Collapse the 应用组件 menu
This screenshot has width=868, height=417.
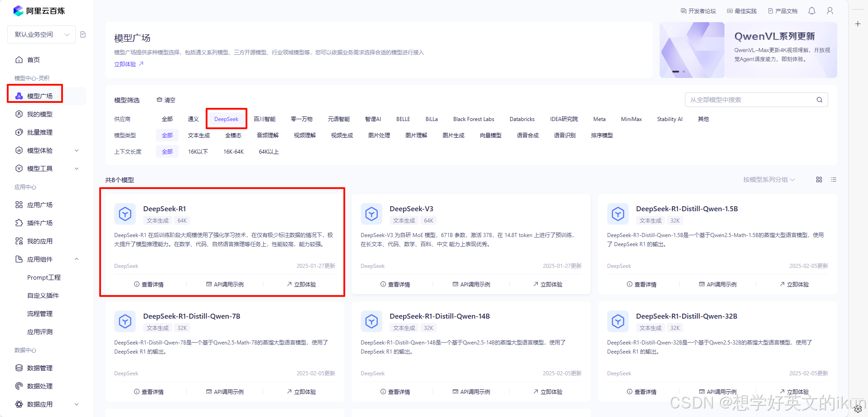[47, 259]
